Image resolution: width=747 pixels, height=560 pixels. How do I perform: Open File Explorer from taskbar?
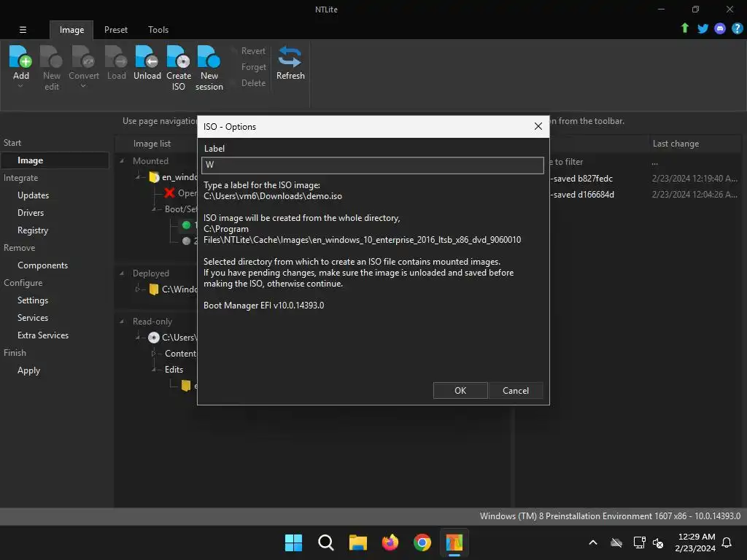click(x=357, y=542)
